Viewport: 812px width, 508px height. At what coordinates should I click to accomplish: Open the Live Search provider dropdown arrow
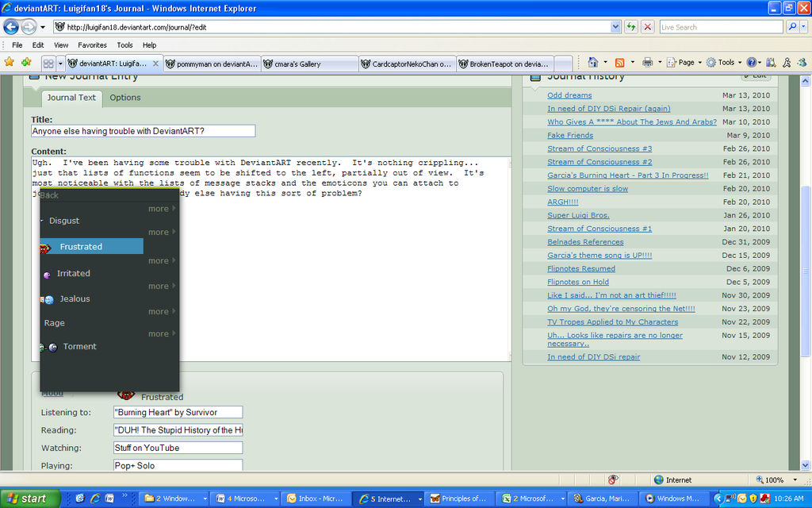(804, 27)
